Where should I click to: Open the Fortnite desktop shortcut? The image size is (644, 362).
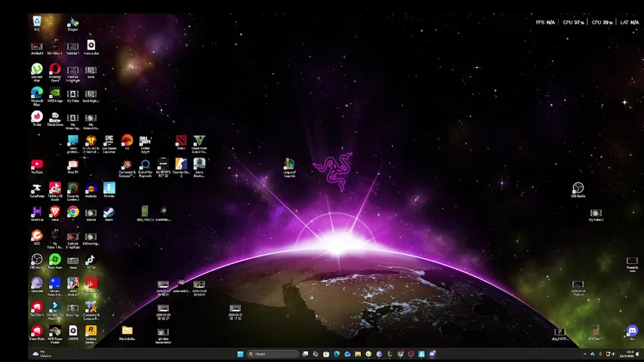109,190
